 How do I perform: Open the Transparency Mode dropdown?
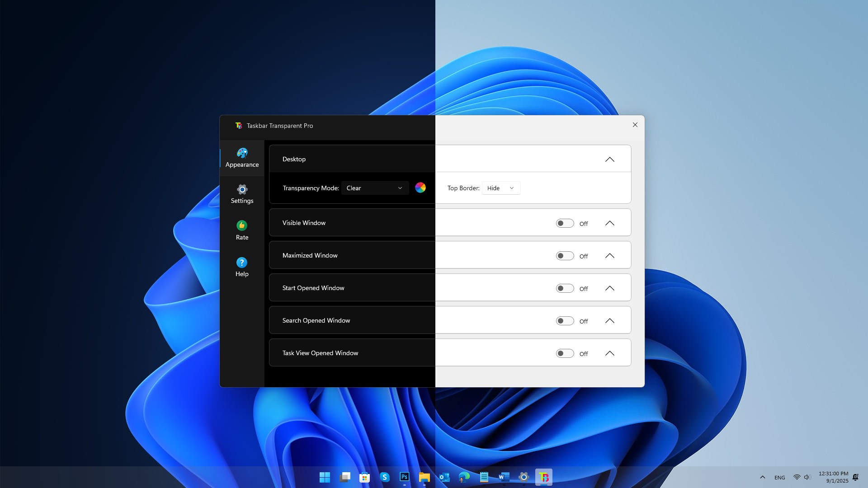pos(375,188)
